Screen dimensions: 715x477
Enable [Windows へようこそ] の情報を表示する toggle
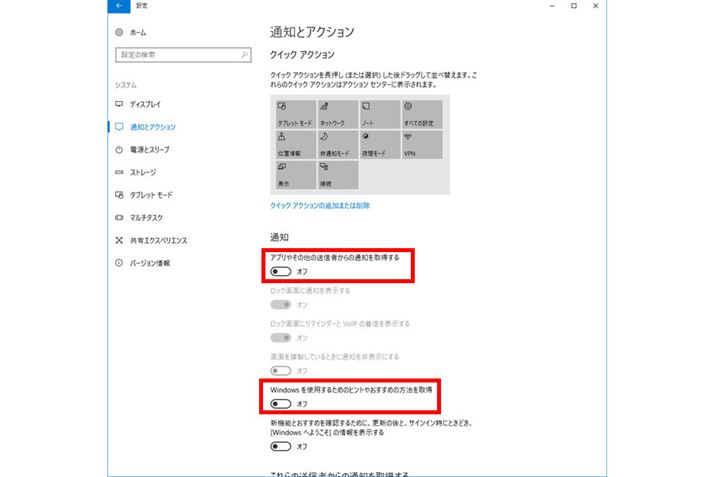280,446
